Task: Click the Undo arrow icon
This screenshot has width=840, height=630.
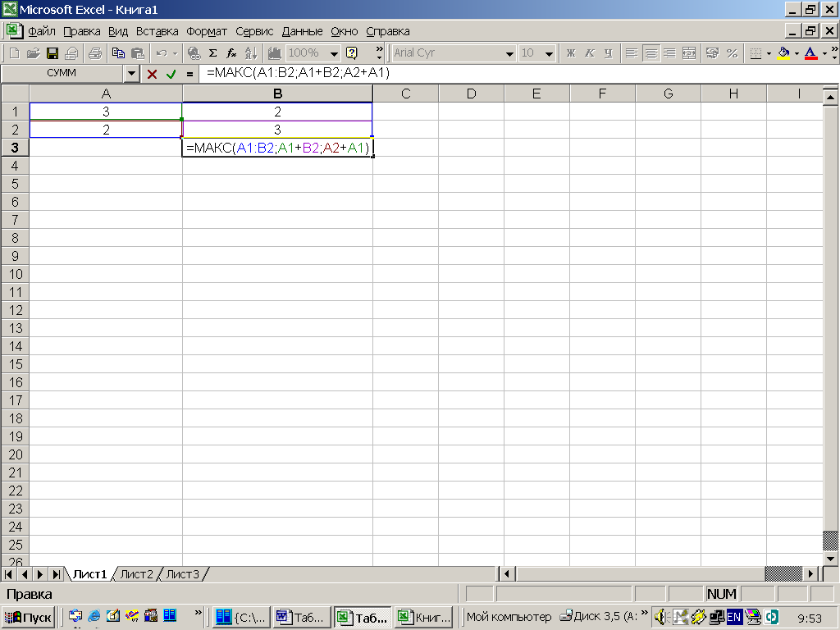Action: coord(162,53)
